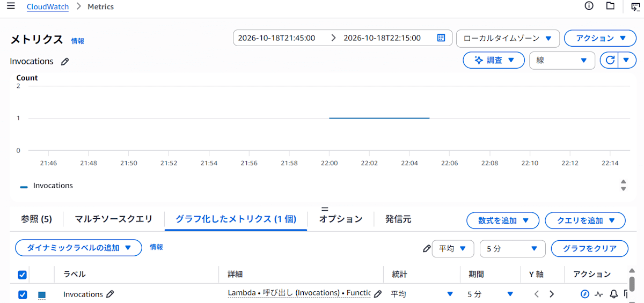Switch to マルチソースクエリ tab
This screenshot has height=303, width=644.
click(x=113, y=219)
